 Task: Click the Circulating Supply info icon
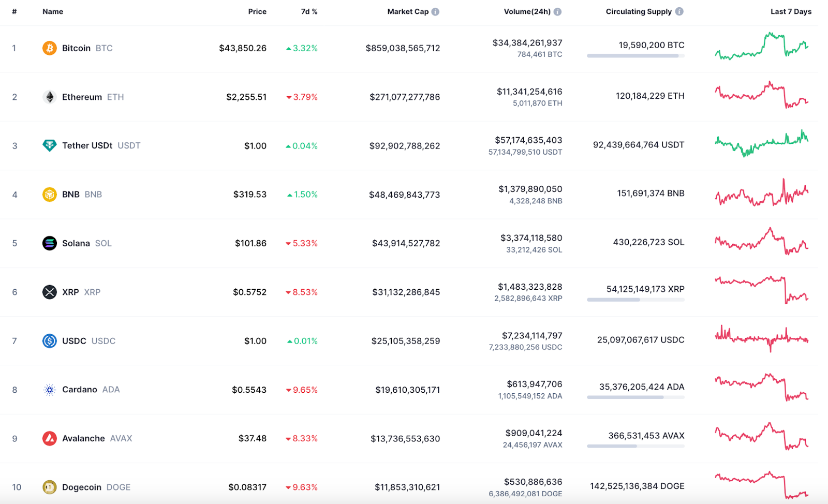tap(679, 11)
